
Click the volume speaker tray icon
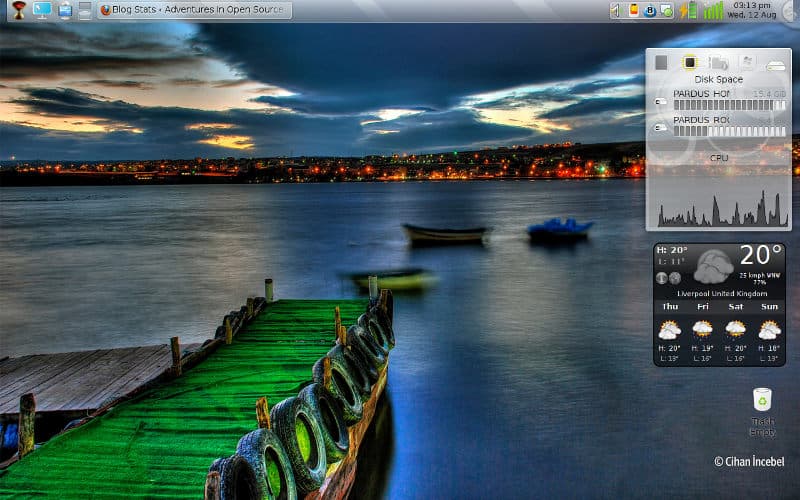[x=616, y=11]
